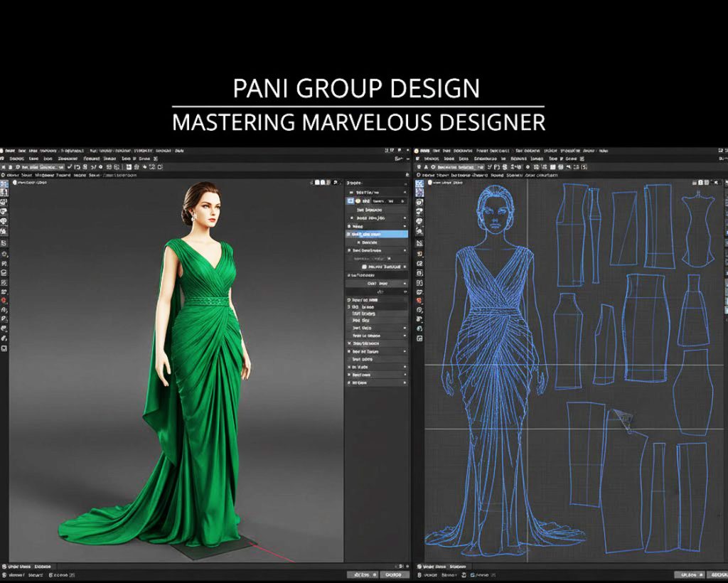This screenshot has height=583, width=728.
Task: Click the first tab in 3D window's status bar
Action: pyautogui.click(x=18, y=566)
